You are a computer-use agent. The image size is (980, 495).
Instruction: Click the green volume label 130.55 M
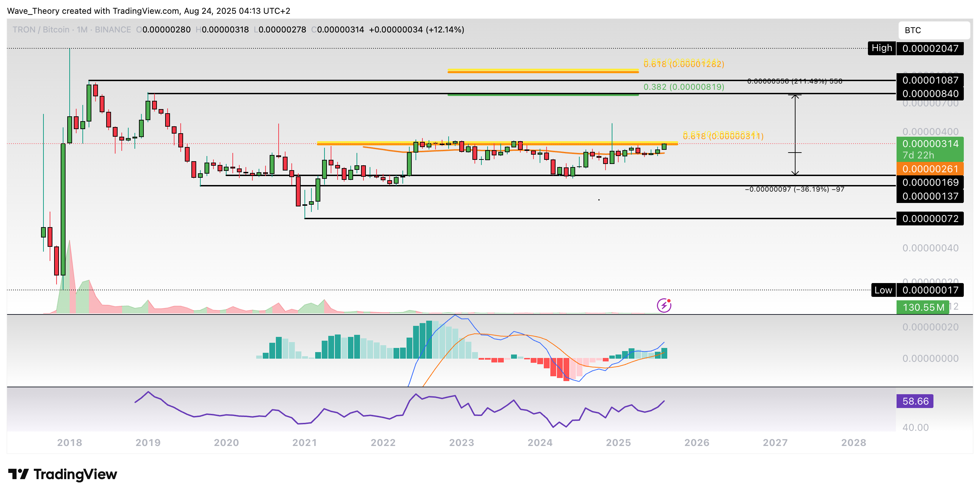tap(922, 307)
